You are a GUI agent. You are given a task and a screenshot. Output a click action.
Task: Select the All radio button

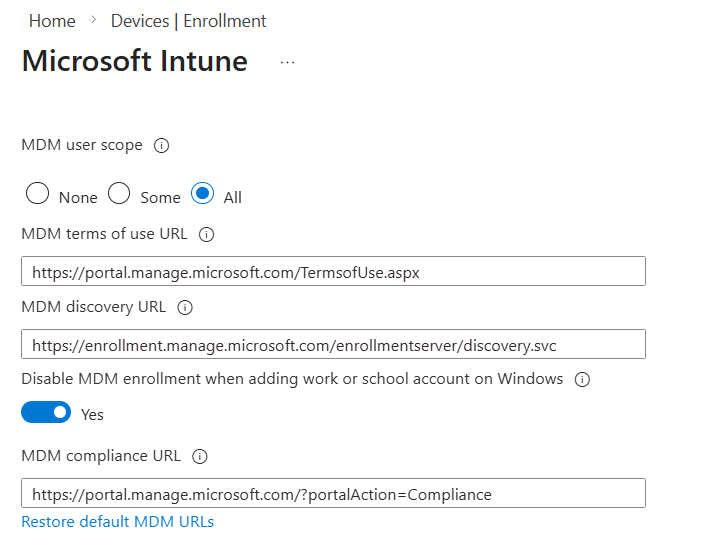pos(202,194)
